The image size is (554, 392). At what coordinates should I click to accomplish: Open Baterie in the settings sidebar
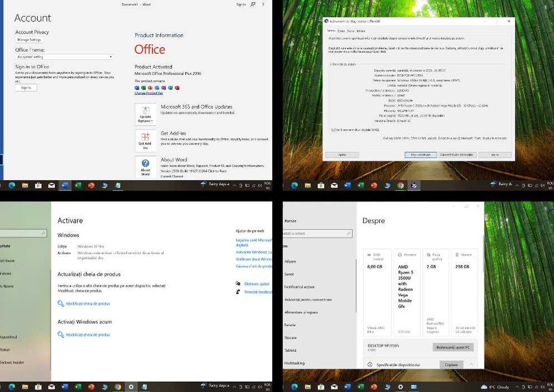(x=290, y=325)
